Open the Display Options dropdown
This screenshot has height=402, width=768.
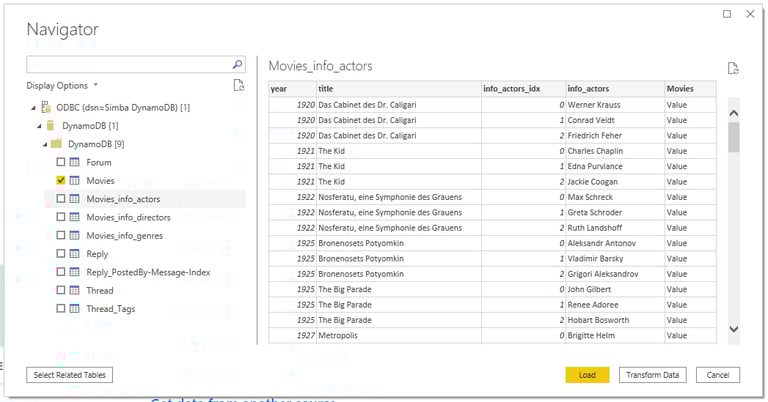62,86
